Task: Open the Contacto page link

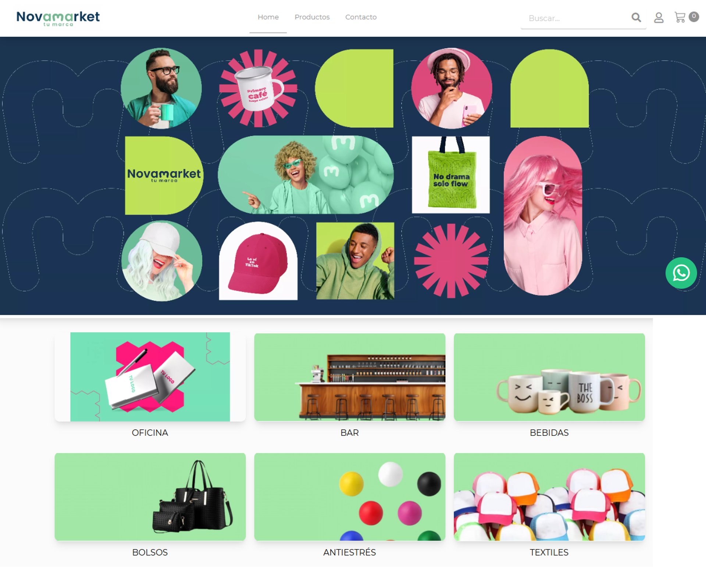Action: [x=361, y=17]
